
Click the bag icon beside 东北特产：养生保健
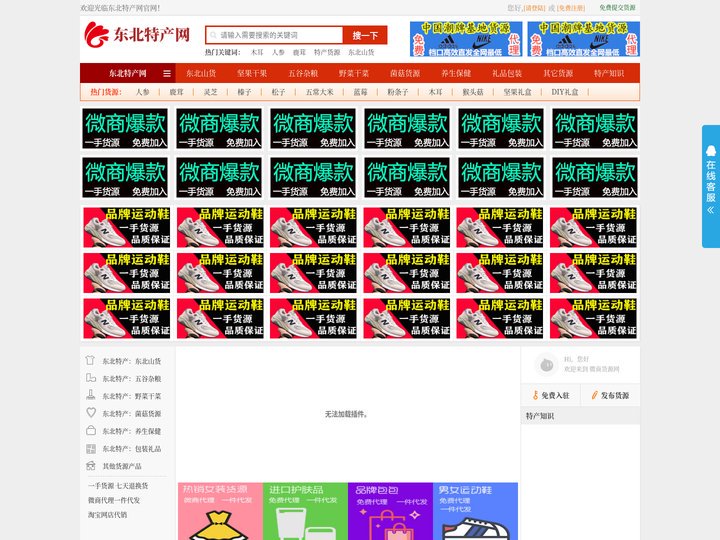pos(91,430)
